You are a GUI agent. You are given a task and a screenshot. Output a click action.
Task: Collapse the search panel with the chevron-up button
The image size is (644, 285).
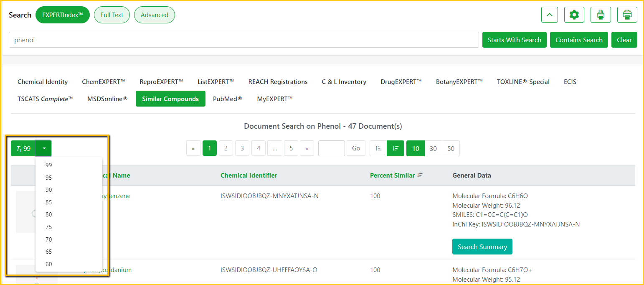549,15
